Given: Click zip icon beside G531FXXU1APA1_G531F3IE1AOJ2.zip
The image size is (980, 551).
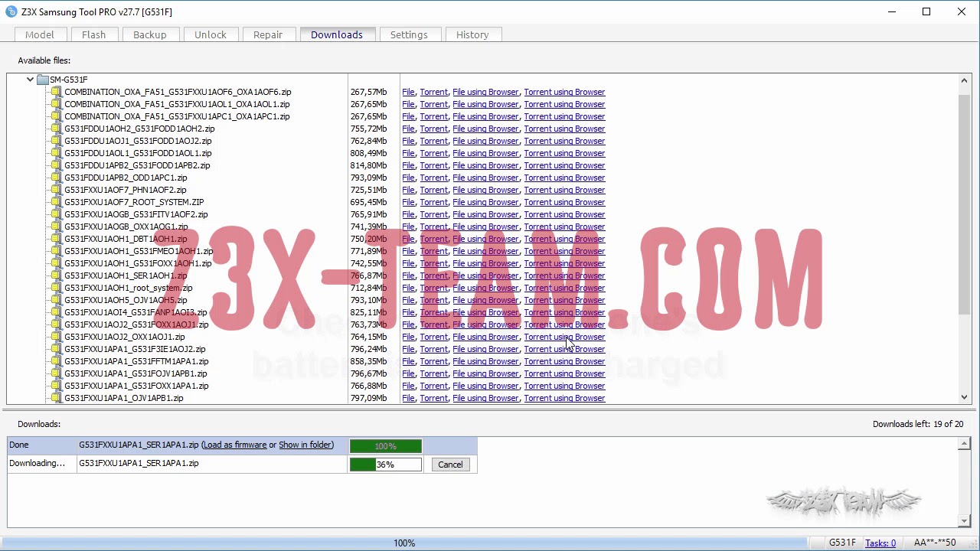Looking at the screenshot, I should [56, 349].
